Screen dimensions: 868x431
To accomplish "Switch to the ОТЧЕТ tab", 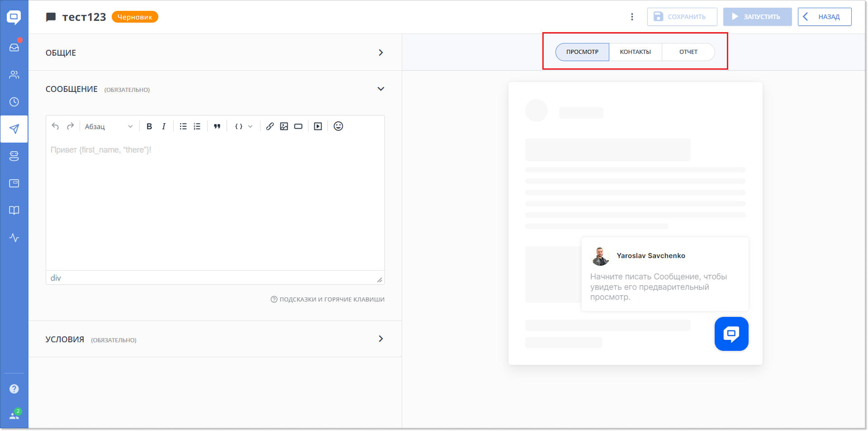I will coord(688,52).
